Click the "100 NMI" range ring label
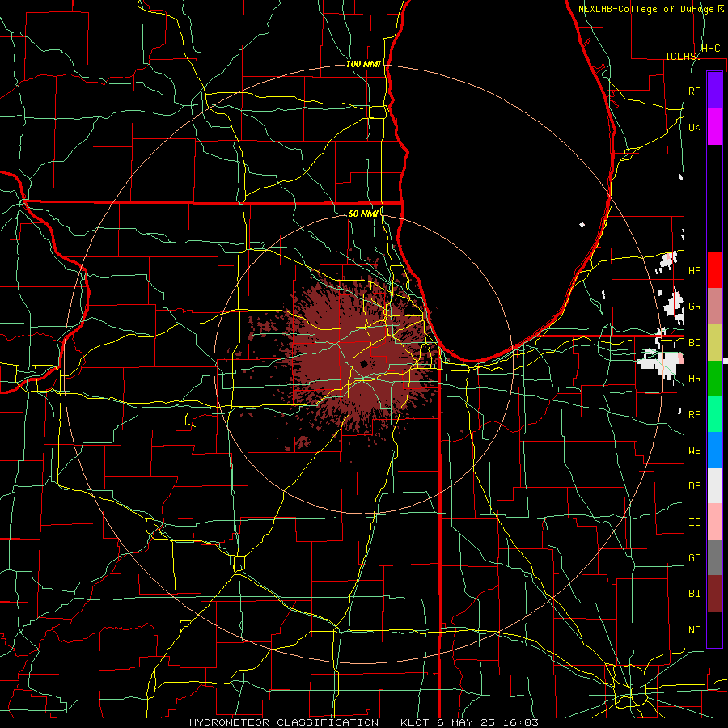Viewport: 728px width, 728px height. [x=363, y=64]
